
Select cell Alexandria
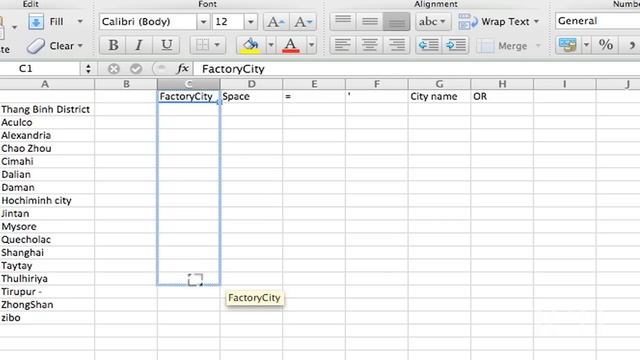(x=47, y=136)
